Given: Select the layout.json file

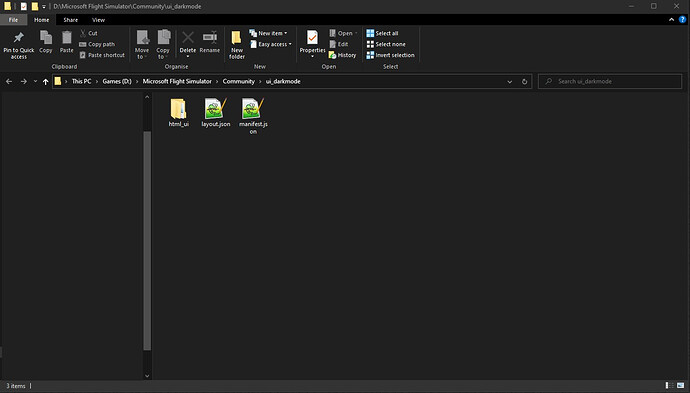Looking at the screenshot, I should (x=216, y=113).
